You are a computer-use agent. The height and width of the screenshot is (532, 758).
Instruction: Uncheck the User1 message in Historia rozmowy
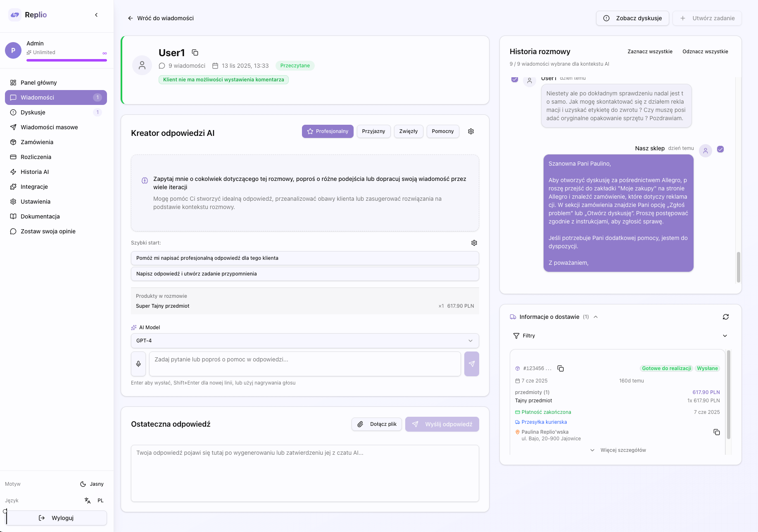(x=514, y=79)
